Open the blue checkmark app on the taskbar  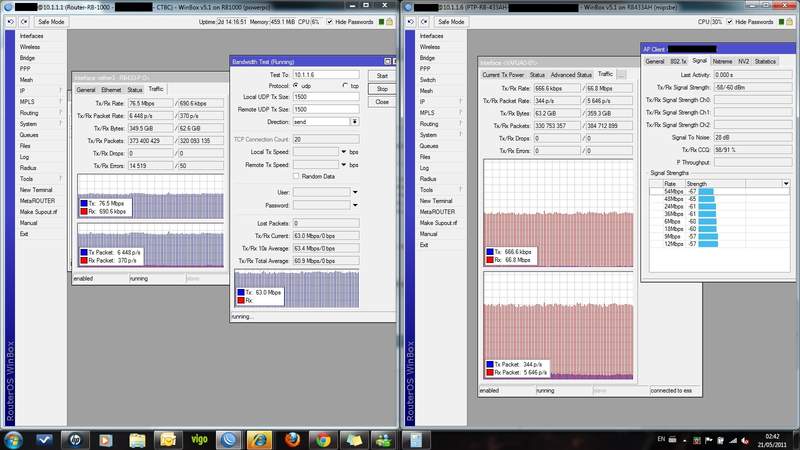coord(44,440)
